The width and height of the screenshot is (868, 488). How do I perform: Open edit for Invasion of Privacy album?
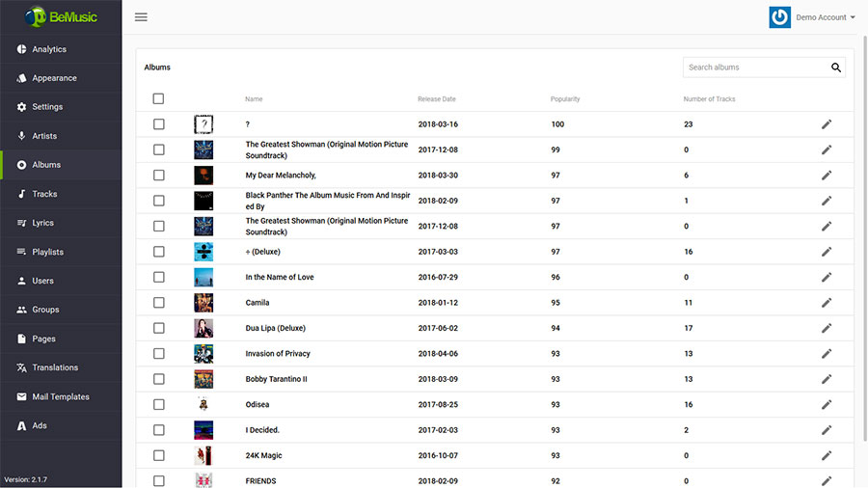pyautogui.click(x=826, y=354)
